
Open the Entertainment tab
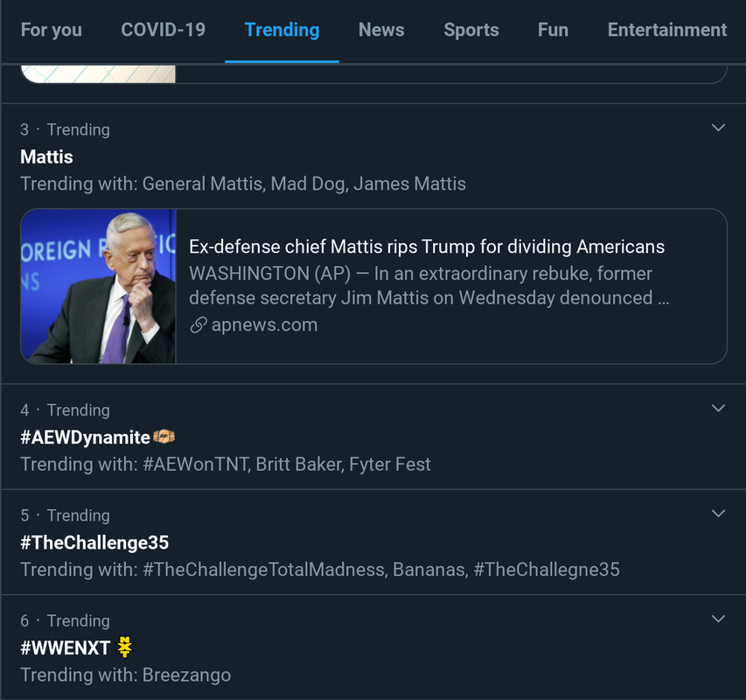(x=667, y=30)
